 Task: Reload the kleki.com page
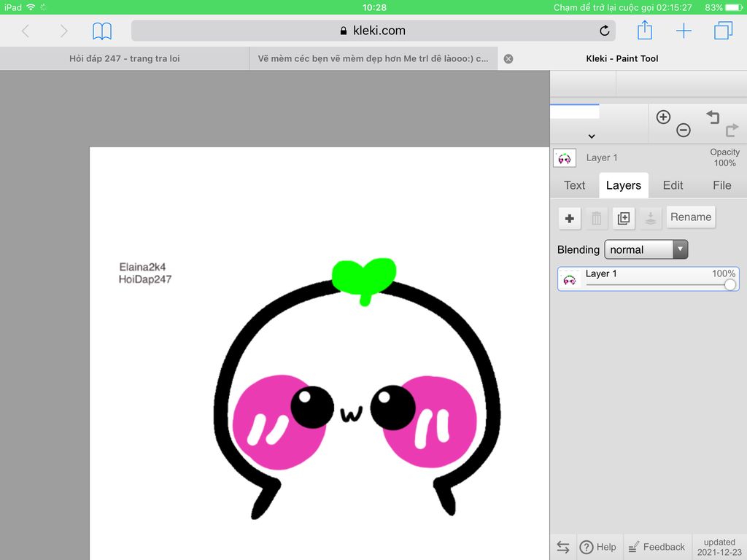604,31
